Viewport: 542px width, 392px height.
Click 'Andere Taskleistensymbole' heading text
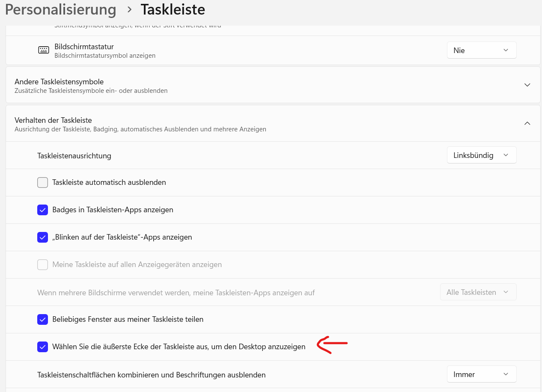[59, 82]
